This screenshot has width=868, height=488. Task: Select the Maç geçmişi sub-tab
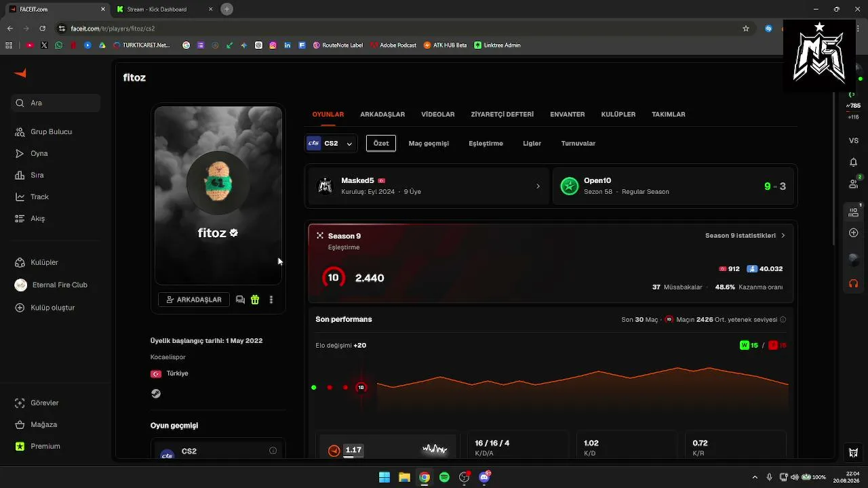tap(429, 144)
